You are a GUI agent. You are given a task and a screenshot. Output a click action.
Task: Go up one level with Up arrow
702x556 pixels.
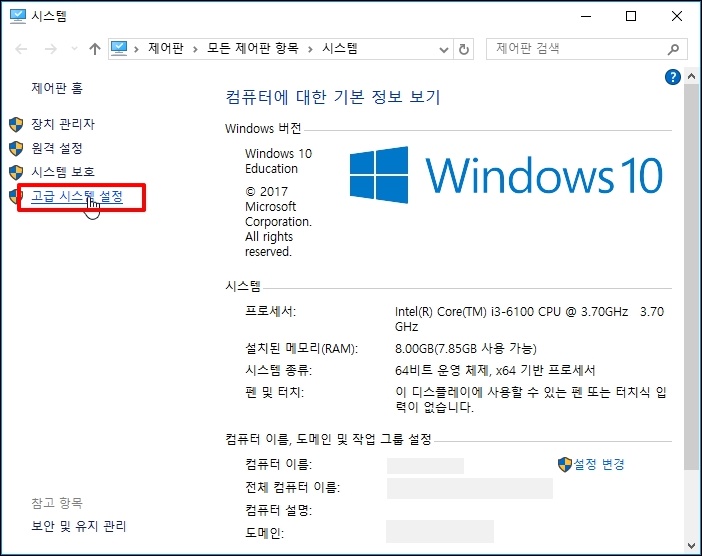[94, 49]
